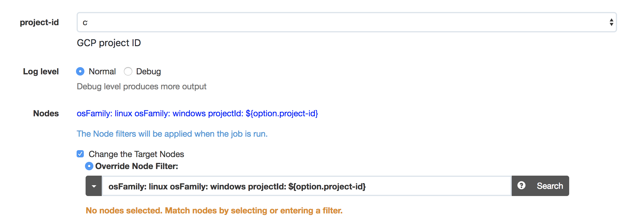Click the Log level label
644x223 pixels.
(40, 71)
